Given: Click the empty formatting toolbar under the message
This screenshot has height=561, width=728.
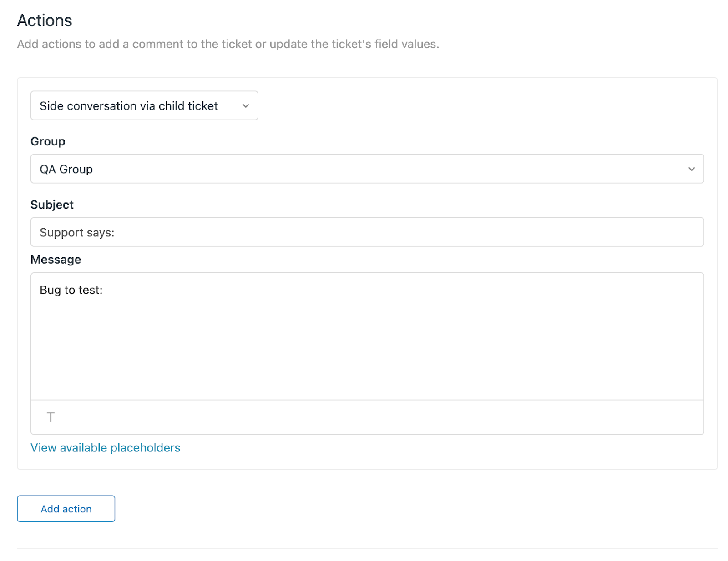Looking at the screenshot, I should [367, 417].
